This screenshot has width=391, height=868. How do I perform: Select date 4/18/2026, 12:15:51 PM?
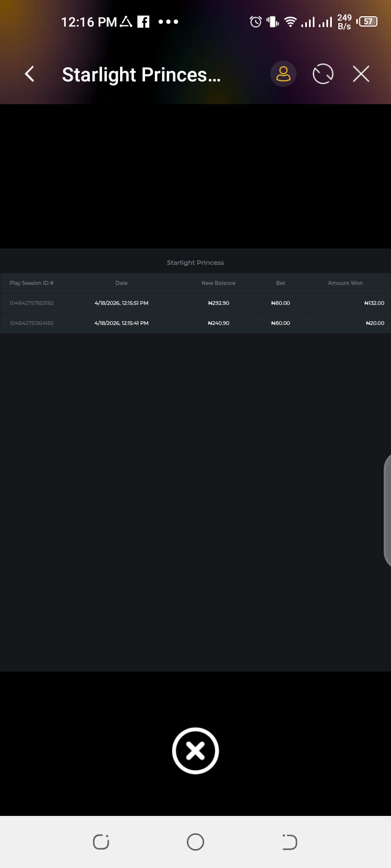click(x=122, y=303)
